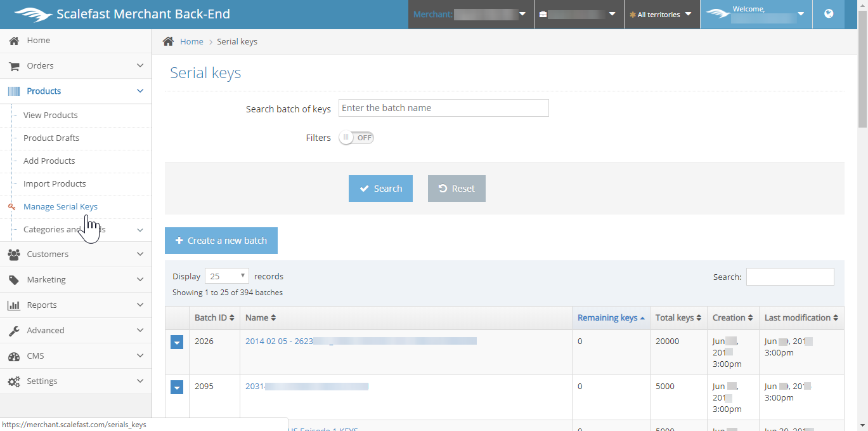This screenshot has width=868, height=431.
Task: Sort the table by Batch ID column
Action: (214, 317)
